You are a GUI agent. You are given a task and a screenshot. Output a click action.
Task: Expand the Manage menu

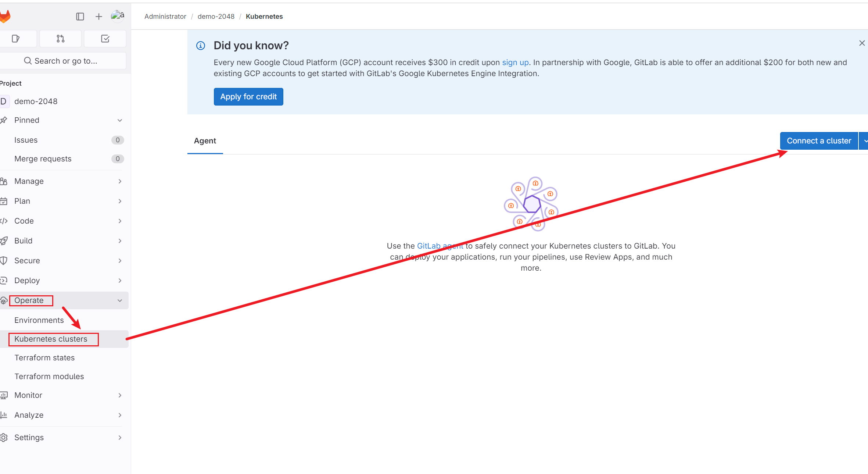tap(64, 181)
